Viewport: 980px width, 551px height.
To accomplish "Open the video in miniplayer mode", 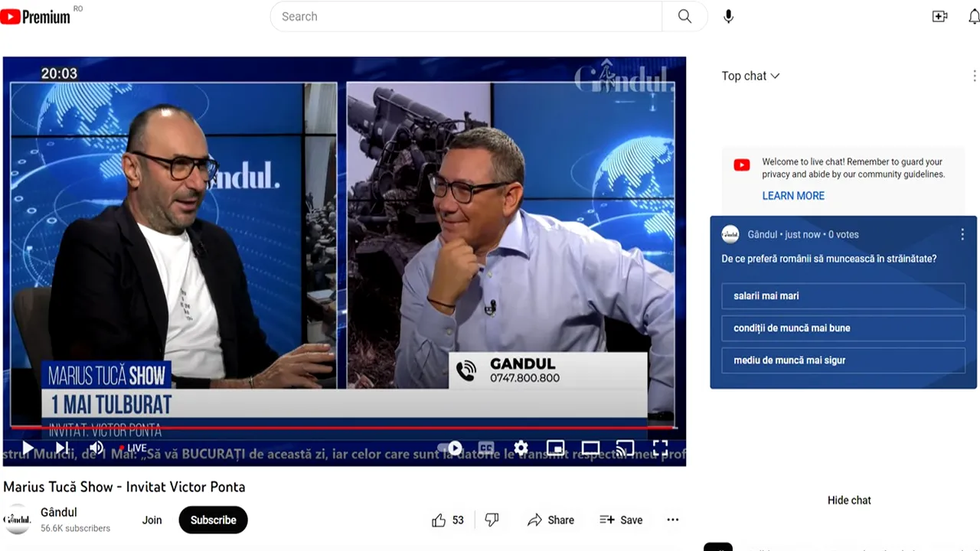I will [556, 448].
